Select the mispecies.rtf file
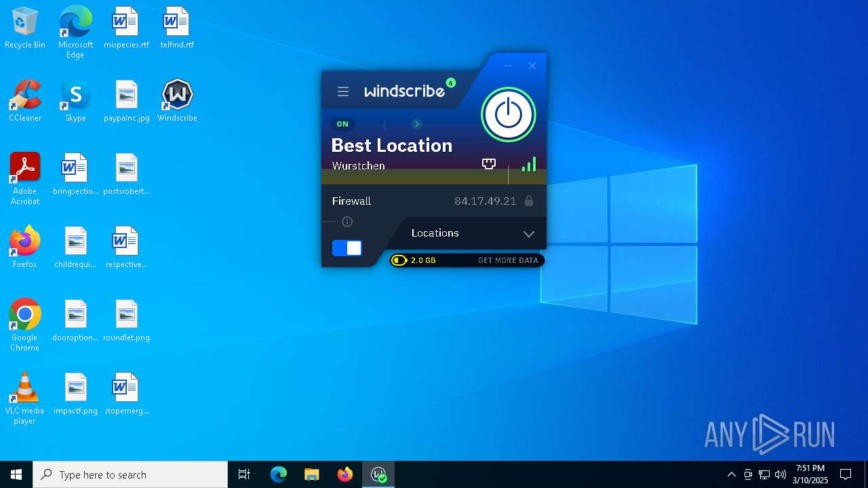The image size is (868, 488). (x=126, y=28)
